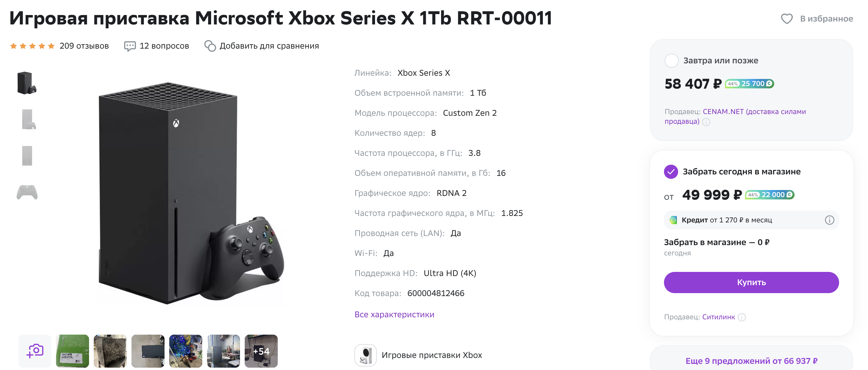This screenshot has height=370, width=868.
Task: Open the Ситилинк seller link
Action: (719, 317)
